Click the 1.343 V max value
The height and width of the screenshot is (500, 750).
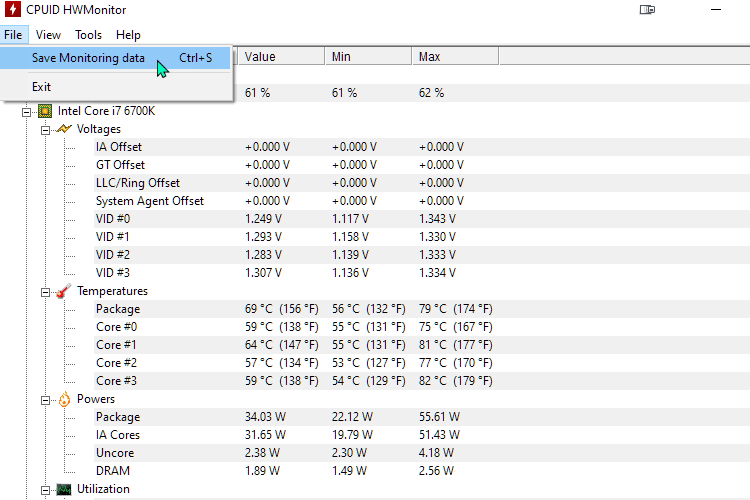click(438, 219)
